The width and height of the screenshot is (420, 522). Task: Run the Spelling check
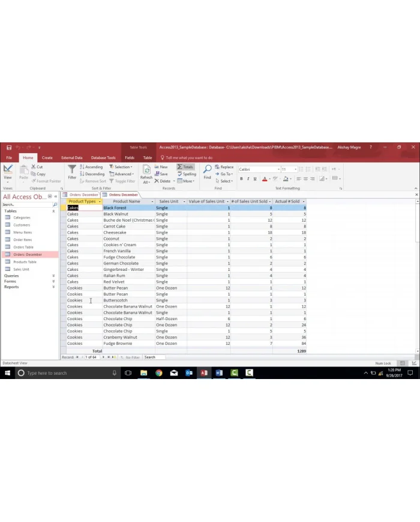point(187,174)
